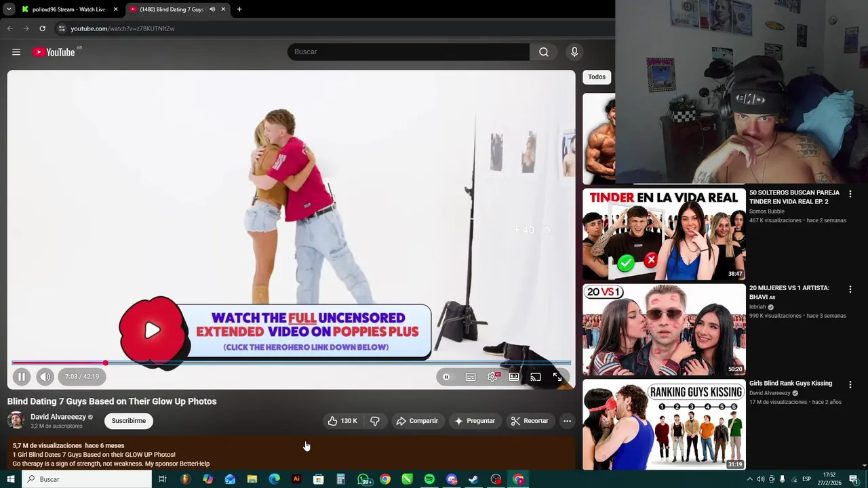This screenshot has height=488, width=868.
Task: Open the site information icon in address bar
Action: 62,28
